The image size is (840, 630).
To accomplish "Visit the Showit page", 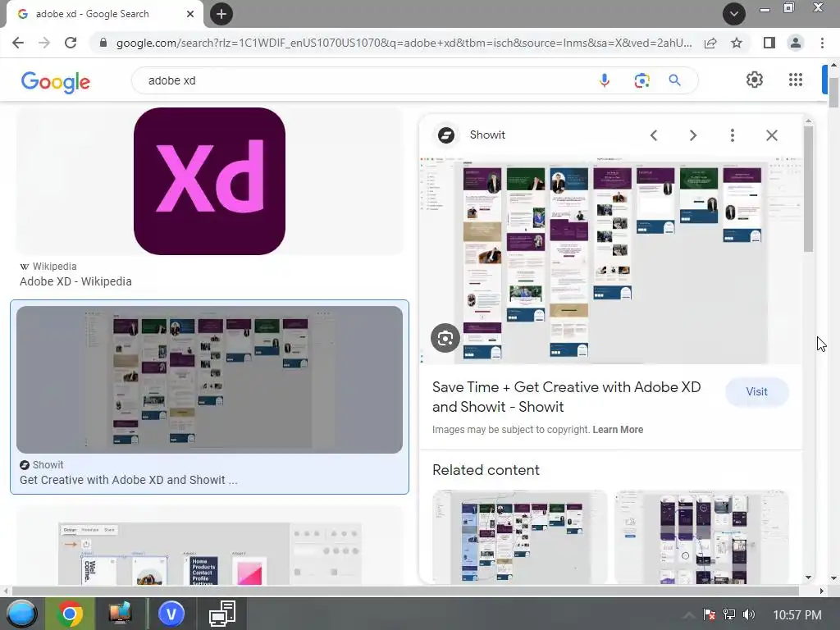I will pos(757,391).
